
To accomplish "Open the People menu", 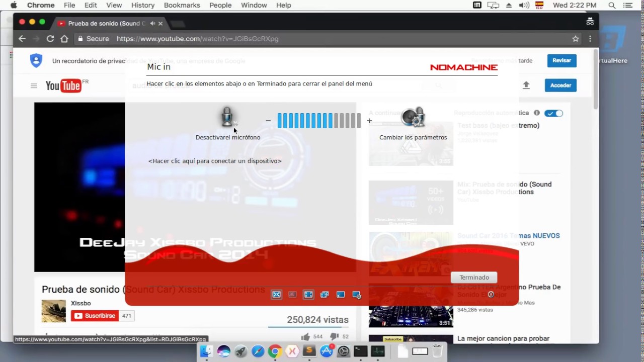I will pyautogui.click(x=220, y=5).
